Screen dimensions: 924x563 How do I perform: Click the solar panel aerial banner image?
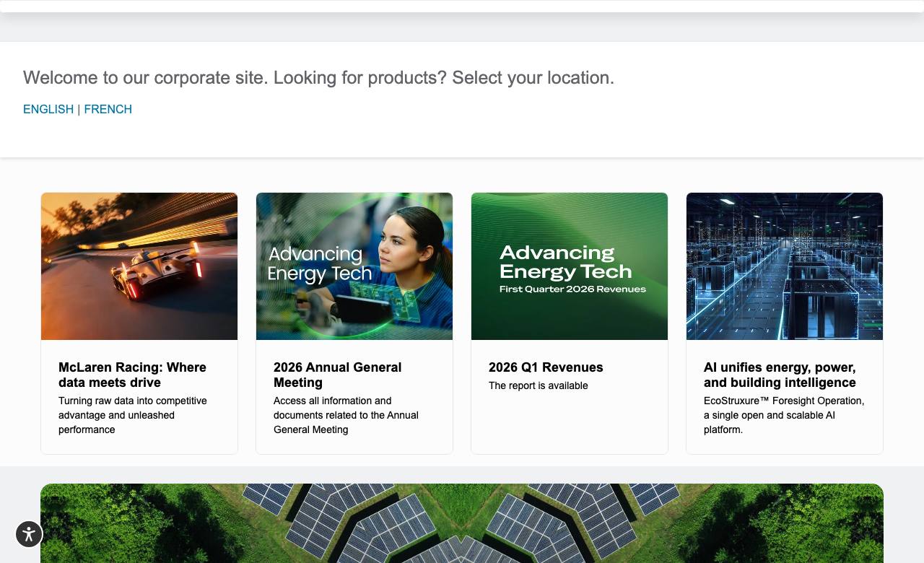(x=462, y=523)
